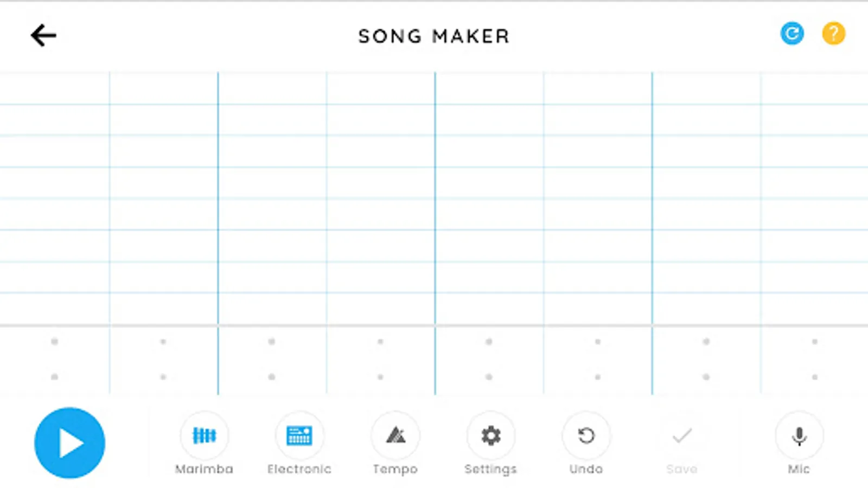Viewport: 868px width, 488px height.
Task: Click the Undo arrow icon
Action: click(x=586, y=435)
